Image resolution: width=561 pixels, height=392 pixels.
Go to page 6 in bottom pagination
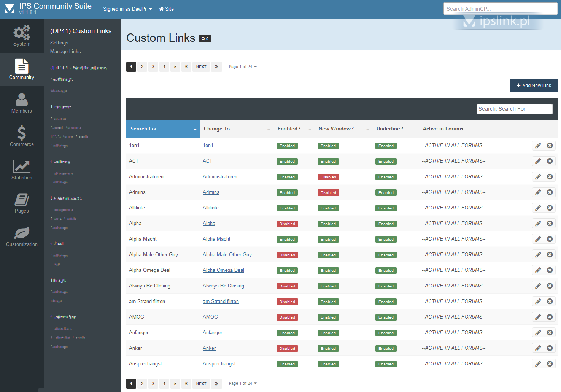coord(186,384)
